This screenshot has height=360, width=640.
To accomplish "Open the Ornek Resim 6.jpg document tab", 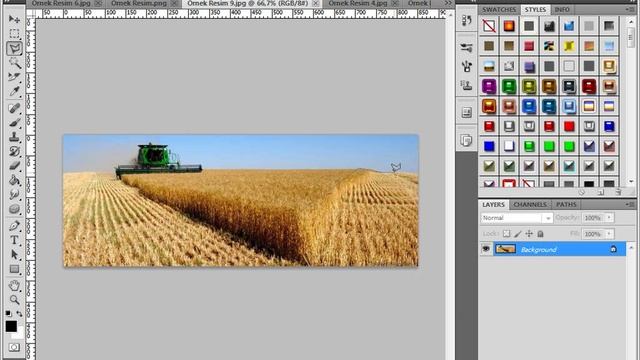I will click(x=61, y=3).
